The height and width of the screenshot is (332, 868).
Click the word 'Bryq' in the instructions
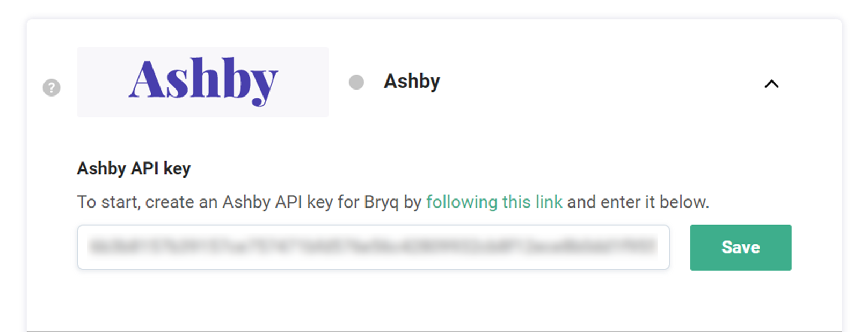tap(381, 202)
